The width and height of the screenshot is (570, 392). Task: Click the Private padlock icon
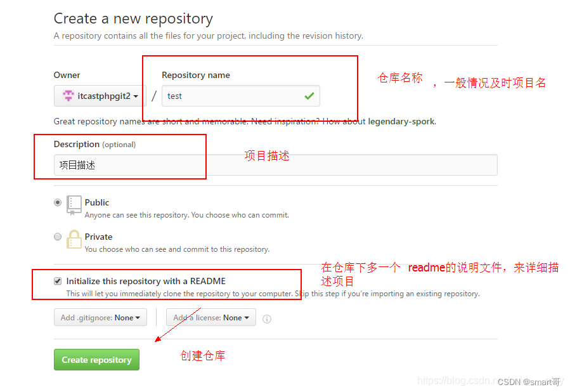74,239
